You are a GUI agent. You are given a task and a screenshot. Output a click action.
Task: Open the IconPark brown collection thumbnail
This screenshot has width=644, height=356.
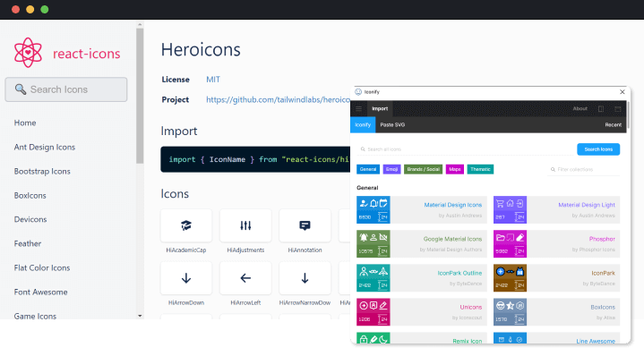[x=510, y=277]
